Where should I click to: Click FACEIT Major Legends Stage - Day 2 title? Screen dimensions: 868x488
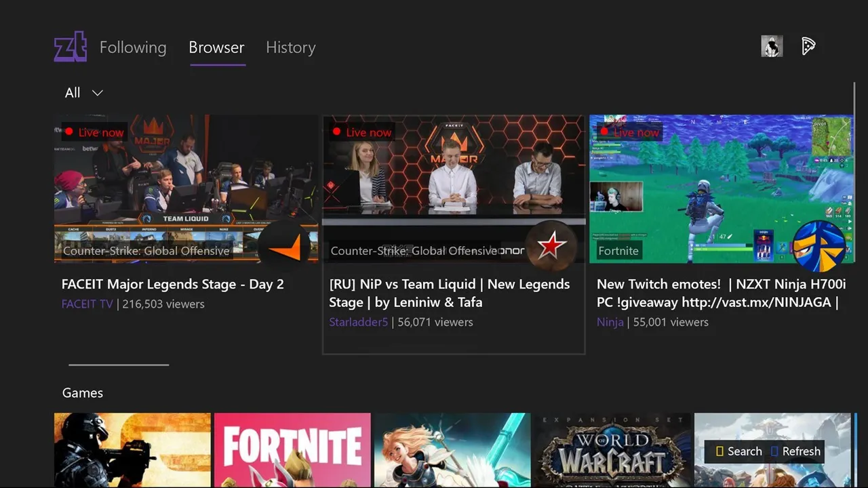pyautogui.click(x=173, y=285)
